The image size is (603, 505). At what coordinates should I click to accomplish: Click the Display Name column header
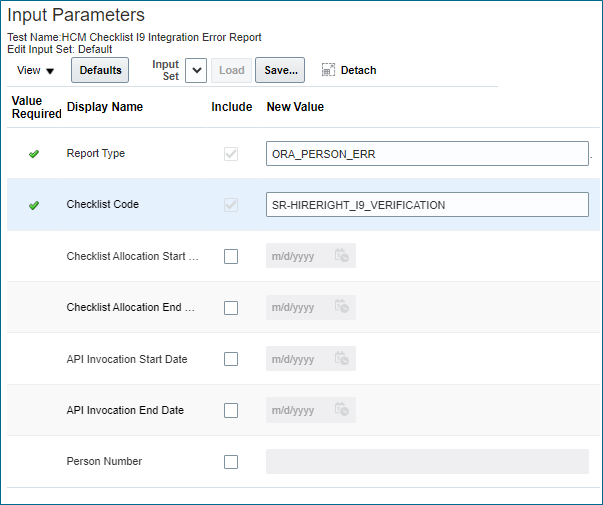tap(104, 107)
